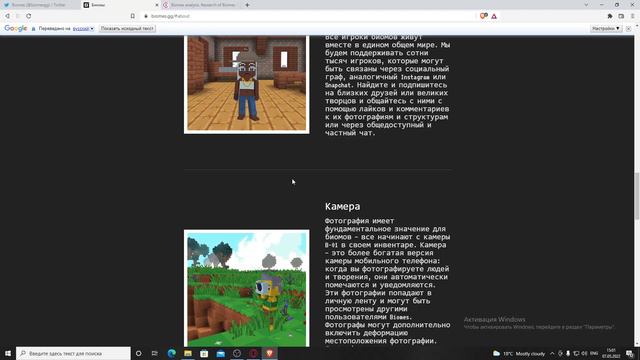Click the Windows taskbar search box
This screenshot has height=360, width=640.
point(73,353)
